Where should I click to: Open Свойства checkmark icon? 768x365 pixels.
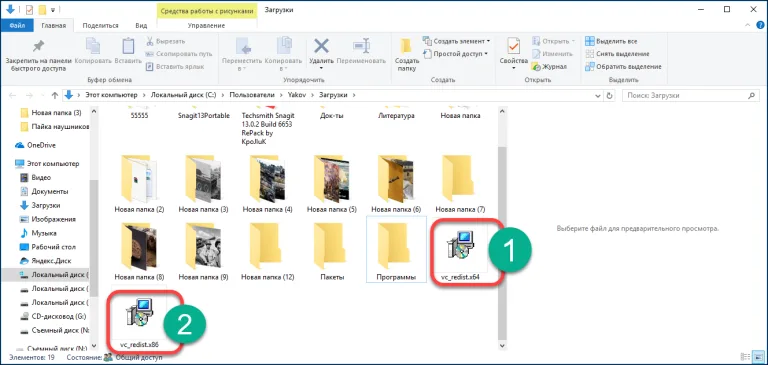pos(514,47)
